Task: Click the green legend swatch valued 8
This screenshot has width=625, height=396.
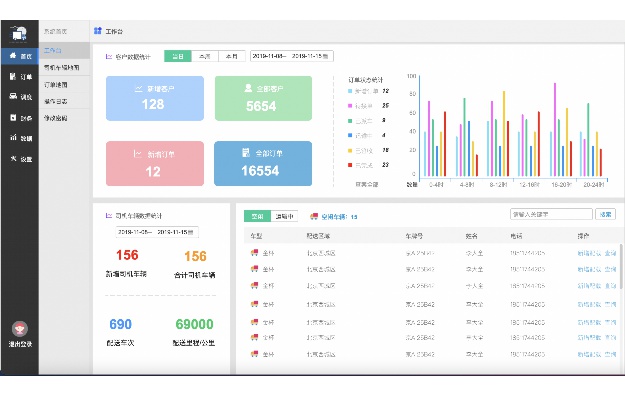Action: pyautogui.click(x=350, y=120)
